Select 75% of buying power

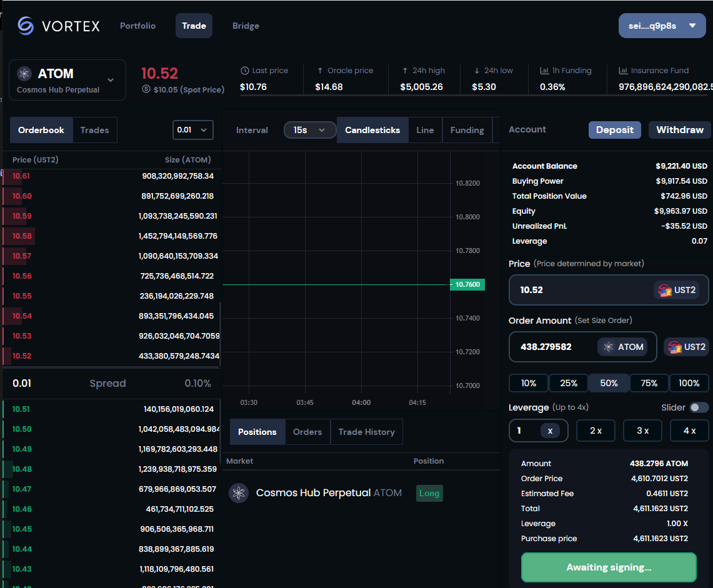[x=649, y=383]
